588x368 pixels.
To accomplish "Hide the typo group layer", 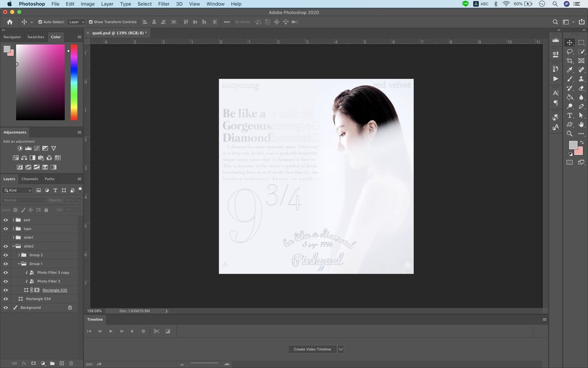I will coord(6,229).
